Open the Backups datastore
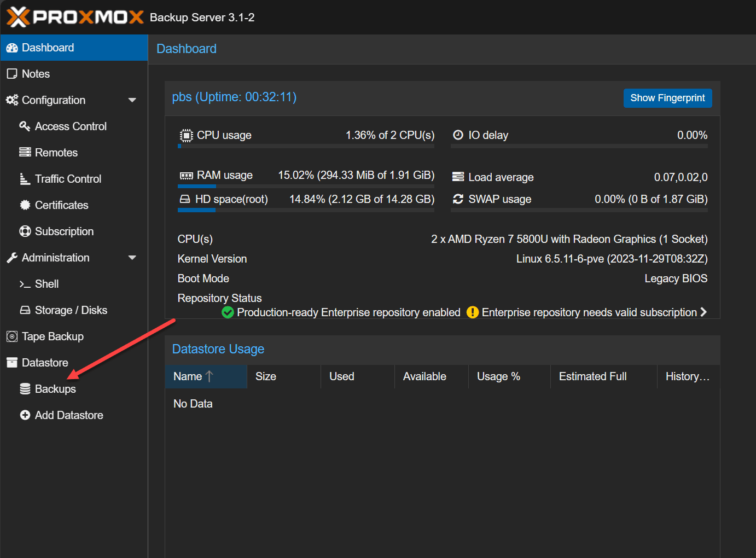Image resolution: width=756 pixels, height=558 pixels. click(74, 389)
